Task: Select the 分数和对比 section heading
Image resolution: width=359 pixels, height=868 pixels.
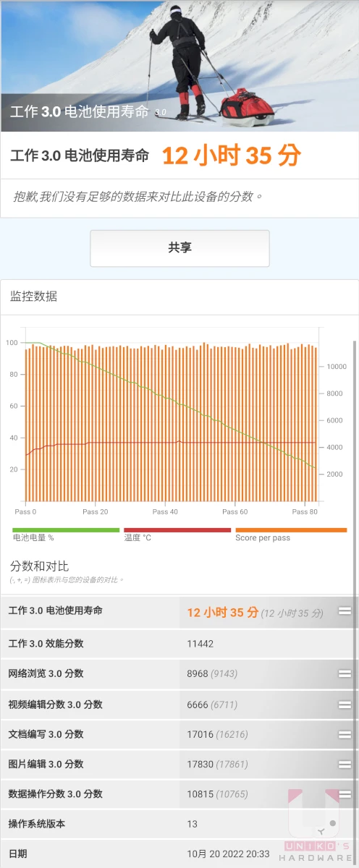Action: 40,566
